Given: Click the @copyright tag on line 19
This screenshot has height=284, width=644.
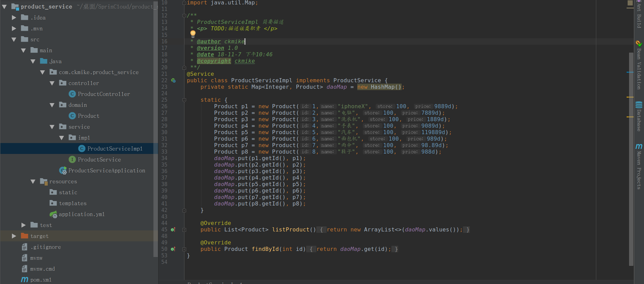Looking at the screenshot, I should [x=214, y=61].
